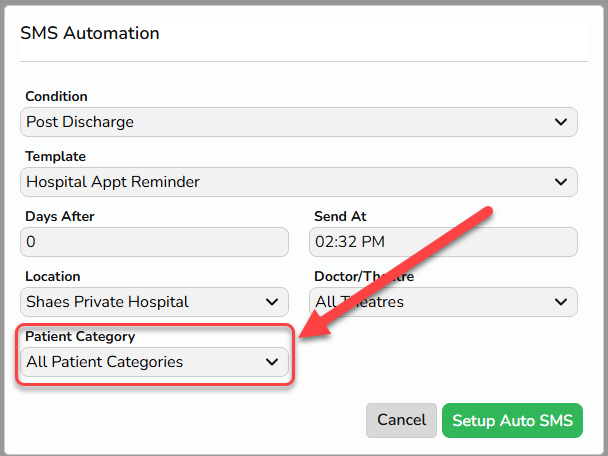Open the Shaes Private Hospital location dropdown
This screenshot has width=608, height=456.
tap(154, 302)
